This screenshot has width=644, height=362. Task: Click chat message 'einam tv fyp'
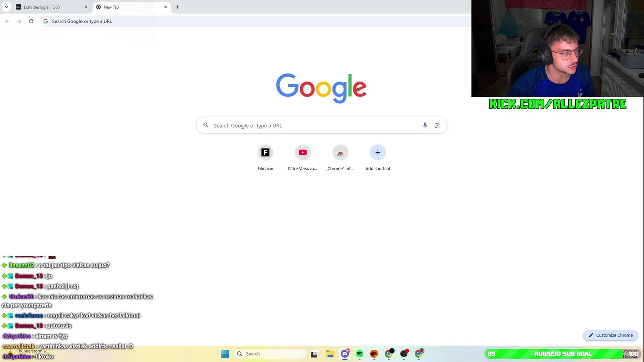click(51, 336)
